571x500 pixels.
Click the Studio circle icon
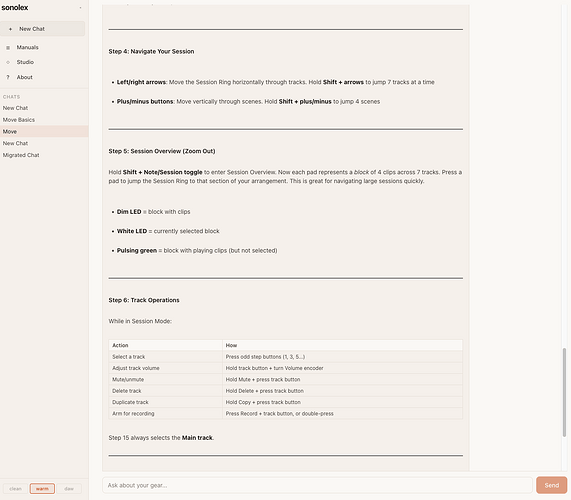click(x=8, y=62)
